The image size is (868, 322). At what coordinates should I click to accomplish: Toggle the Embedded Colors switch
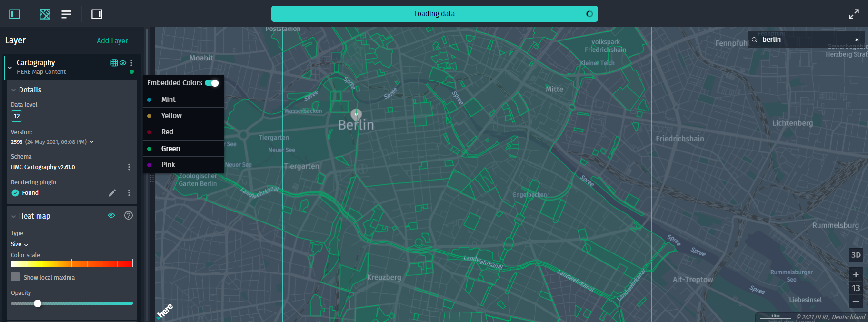[x=212, y=83]
